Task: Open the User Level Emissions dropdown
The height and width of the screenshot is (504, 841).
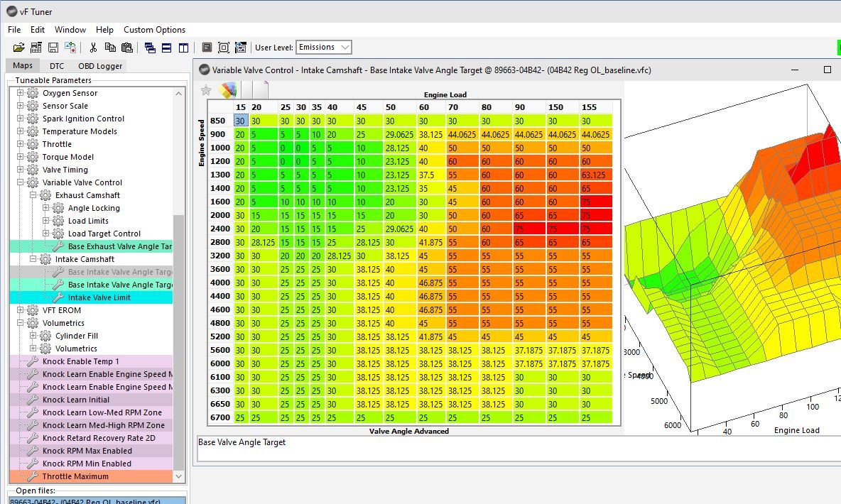Action: coord(323,47)
